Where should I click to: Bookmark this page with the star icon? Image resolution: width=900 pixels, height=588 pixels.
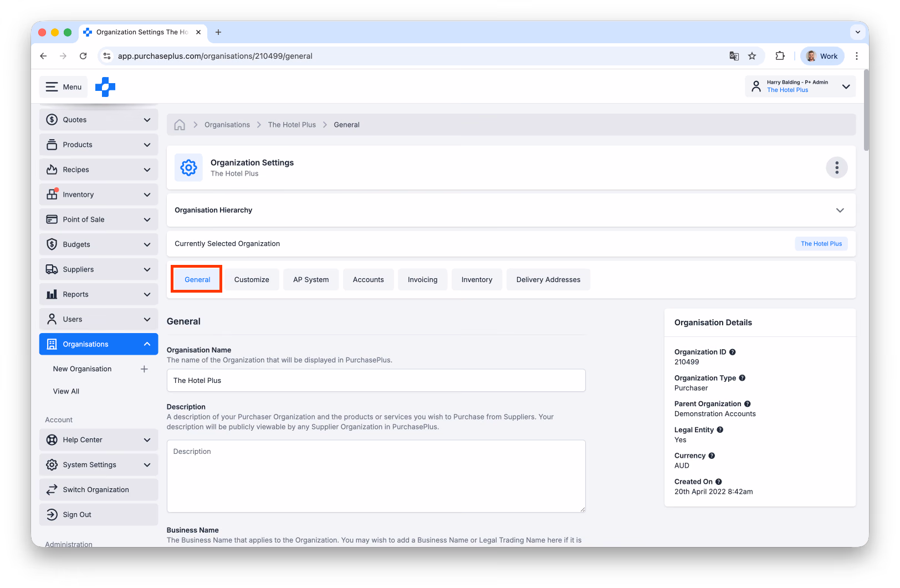[752, 56]
